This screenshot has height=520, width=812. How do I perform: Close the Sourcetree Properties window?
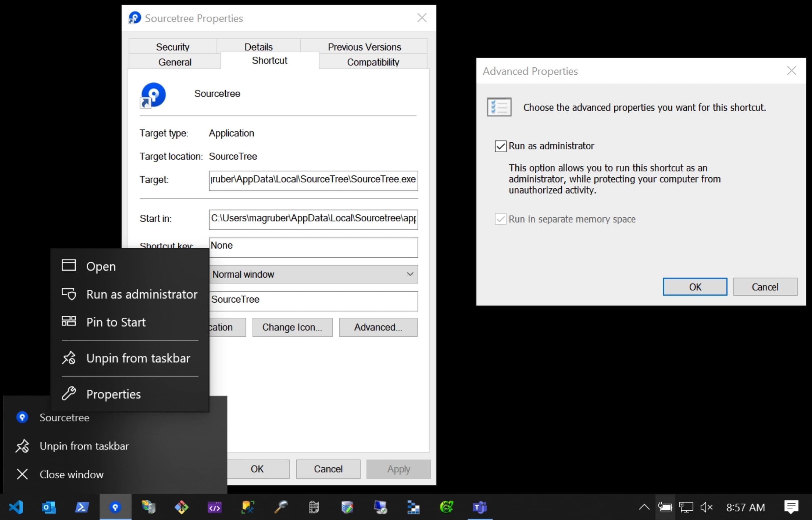422,18
